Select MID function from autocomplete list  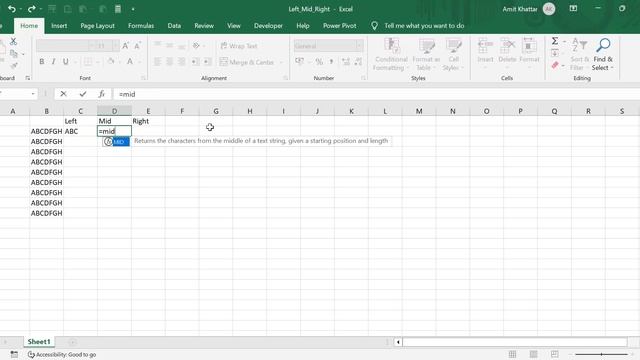tap(116, 142)
